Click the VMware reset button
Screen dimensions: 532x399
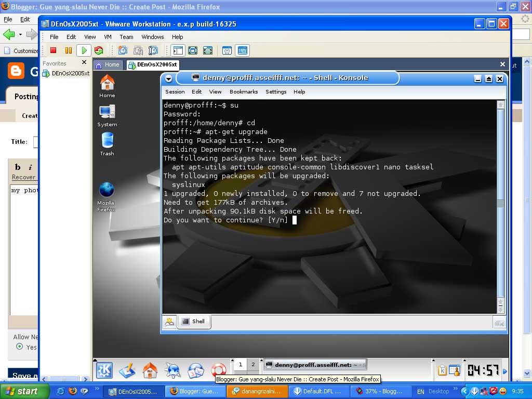[x=99, y=50]
